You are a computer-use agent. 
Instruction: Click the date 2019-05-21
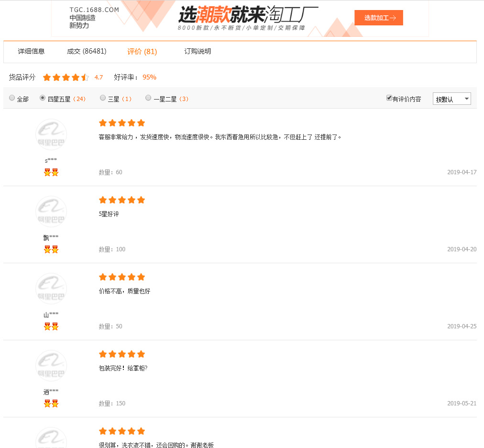pos(462,403)
